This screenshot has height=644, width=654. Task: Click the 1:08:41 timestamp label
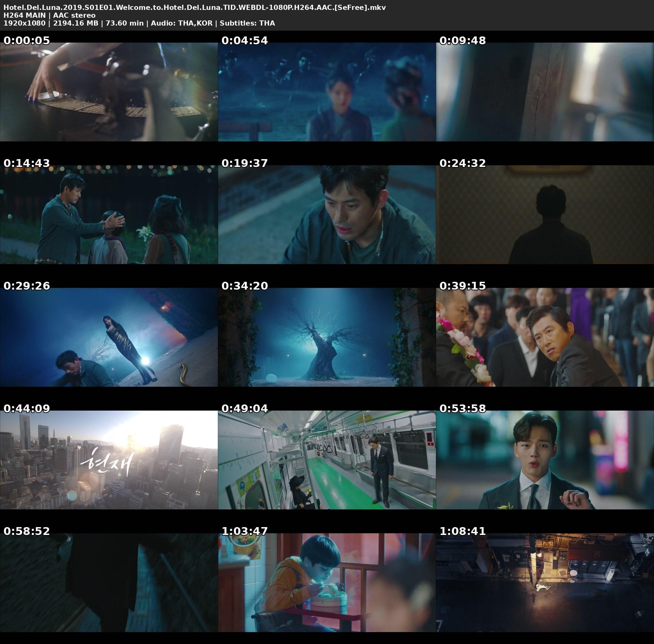[463, 531]
